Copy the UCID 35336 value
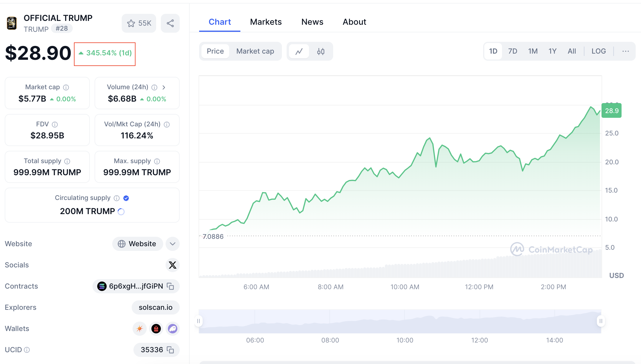The width and height of the screenshot is (641, 364). click(171, 350)
